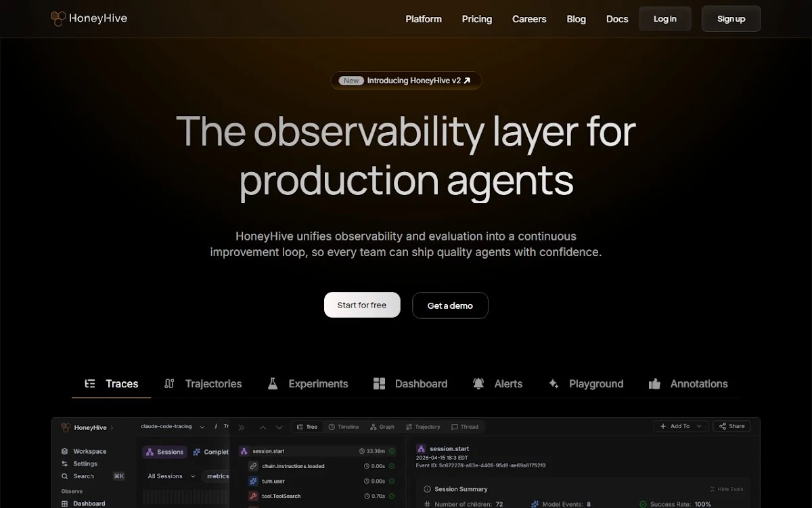Select the Sessions tab
812x508 pixels.
click(164, 452)
